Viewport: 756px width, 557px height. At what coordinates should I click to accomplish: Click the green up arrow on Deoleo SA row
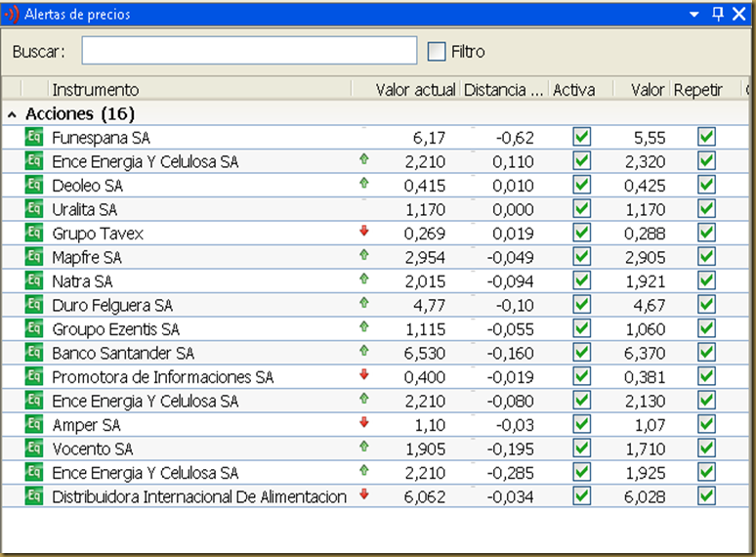364,183
